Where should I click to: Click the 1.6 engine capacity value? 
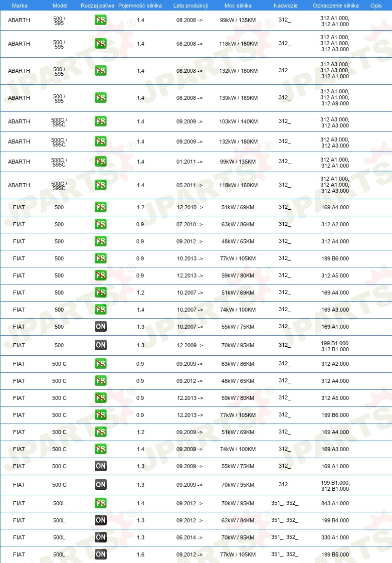point(140,554)
